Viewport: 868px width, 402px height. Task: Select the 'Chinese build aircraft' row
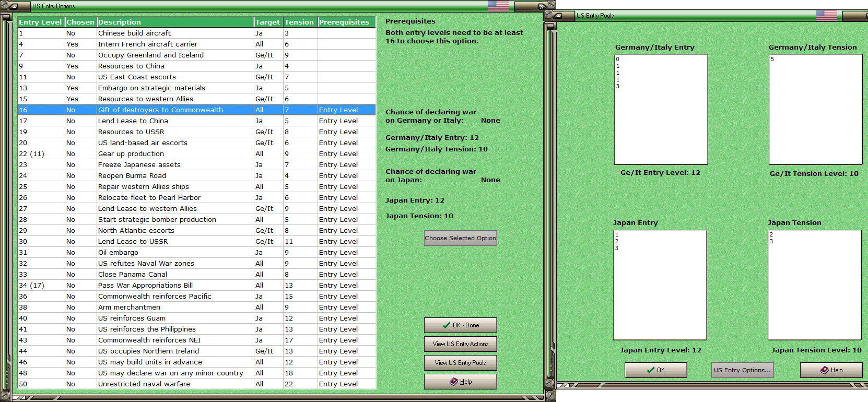tap(196, 33)
